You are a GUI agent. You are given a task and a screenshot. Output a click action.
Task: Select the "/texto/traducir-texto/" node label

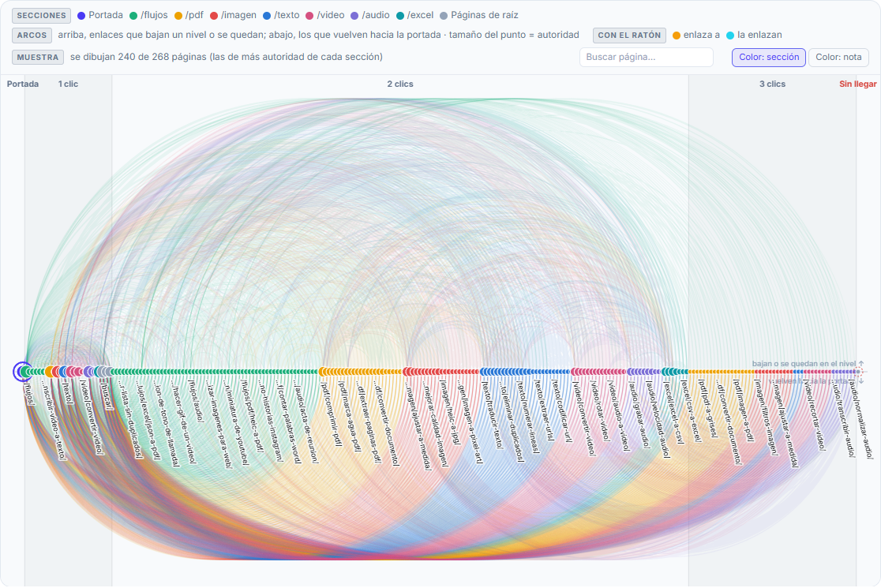pos(492,414)
